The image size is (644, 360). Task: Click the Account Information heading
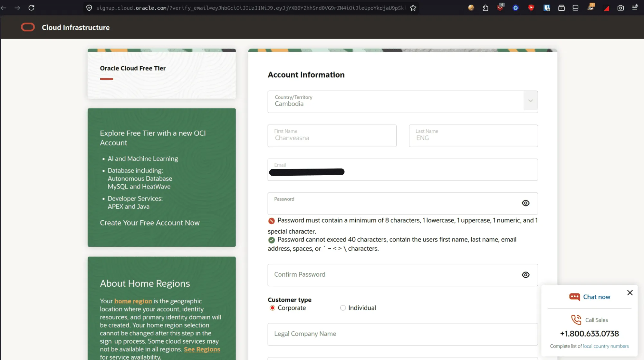click(x=306, y=75)
